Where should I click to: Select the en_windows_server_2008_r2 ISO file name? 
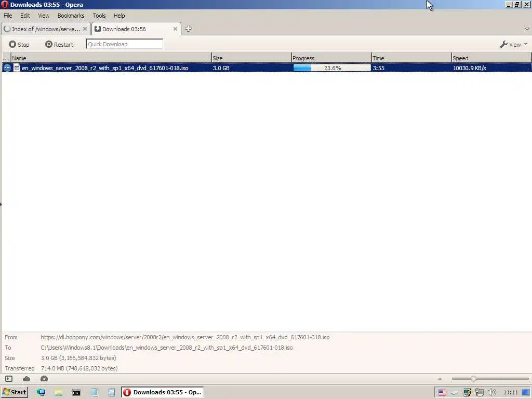105,68
